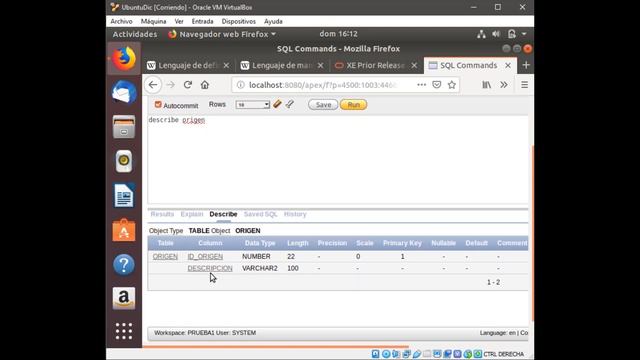Open the DESCRIPCION column link
Viewport: 640px width, 360px height.
point(210,268)
